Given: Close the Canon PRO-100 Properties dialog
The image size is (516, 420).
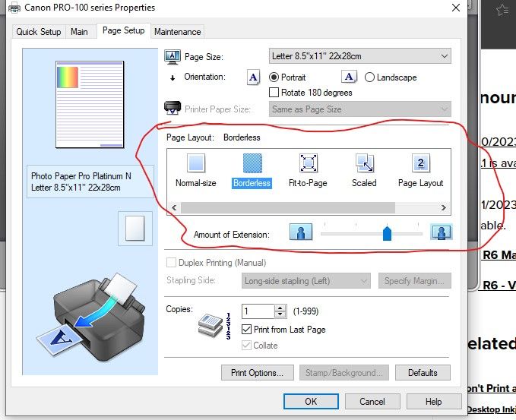Looking at the screenshot, I should pyautogui.click(x=456, y=8).
